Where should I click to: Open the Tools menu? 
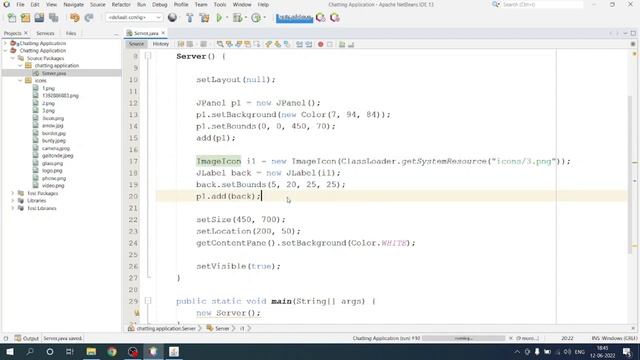pyautogui.click(x=220, y=4)
